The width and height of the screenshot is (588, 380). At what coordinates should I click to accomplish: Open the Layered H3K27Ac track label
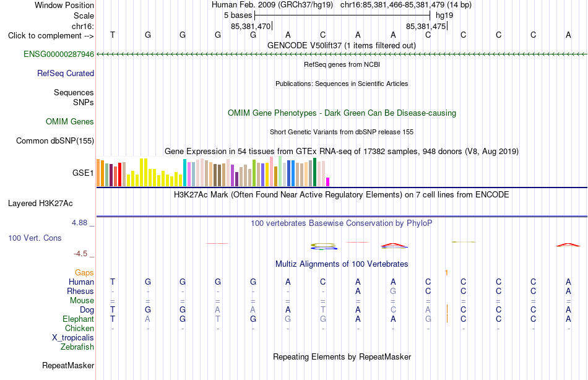[x=40, y=204]
